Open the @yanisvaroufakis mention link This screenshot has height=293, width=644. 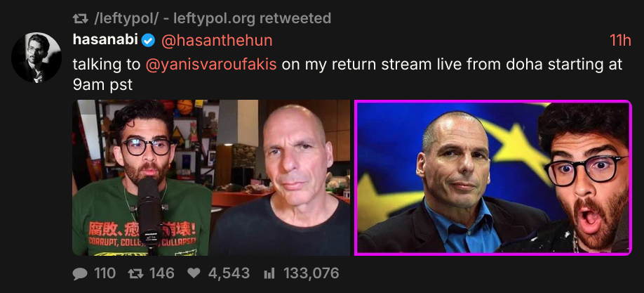(211, 65)
